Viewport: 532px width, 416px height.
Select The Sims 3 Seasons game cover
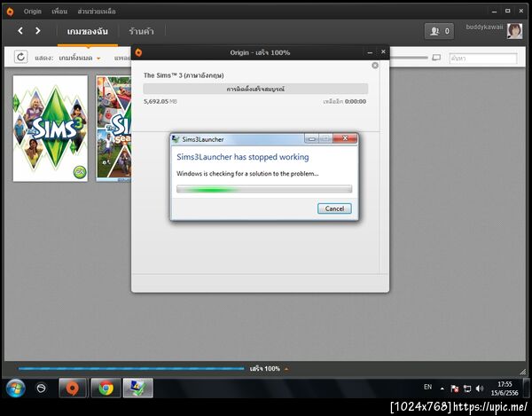[x=113, y=129]
